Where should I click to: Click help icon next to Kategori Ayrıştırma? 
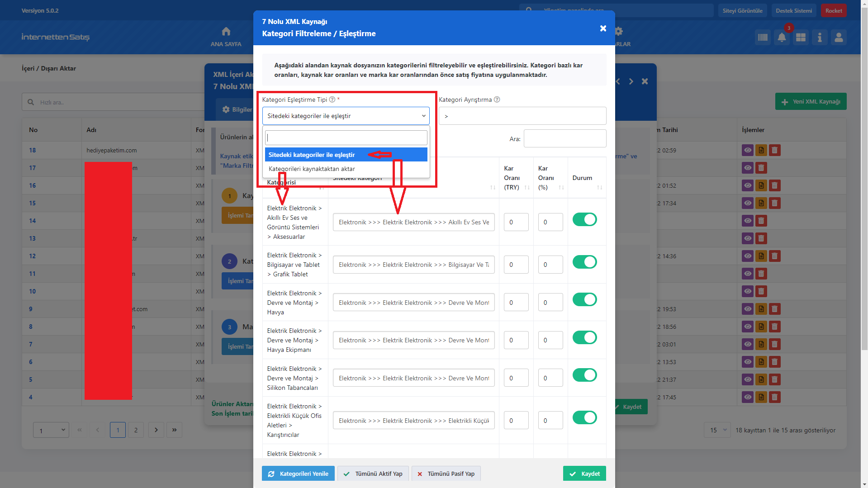point(497,99)
